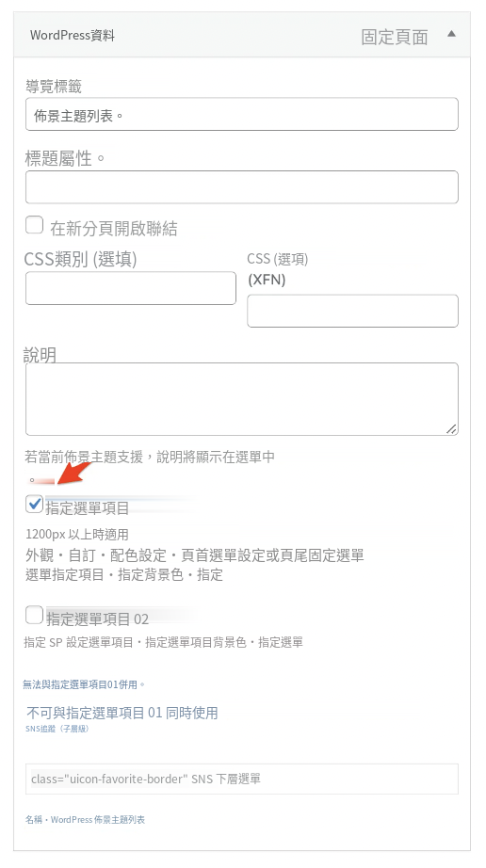Viewport: 486px width, 868px height.
Task: Click the WordPress資料 panel title
Action: 73,36
